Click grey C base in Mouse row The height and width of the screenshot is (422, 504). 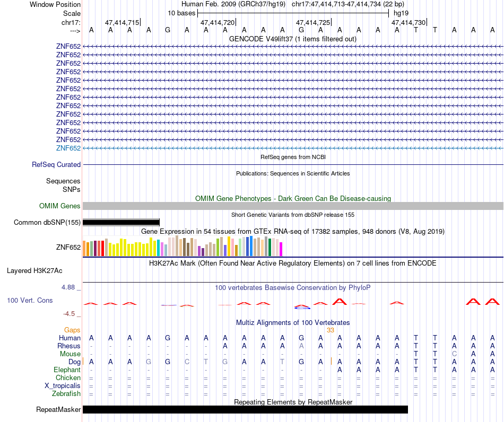(x=454, y=354)
